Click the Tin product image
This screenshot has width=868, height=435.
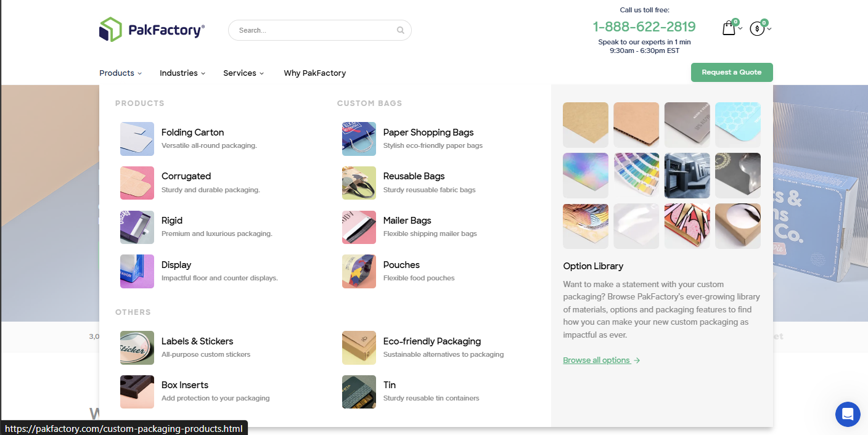point(359,392)
